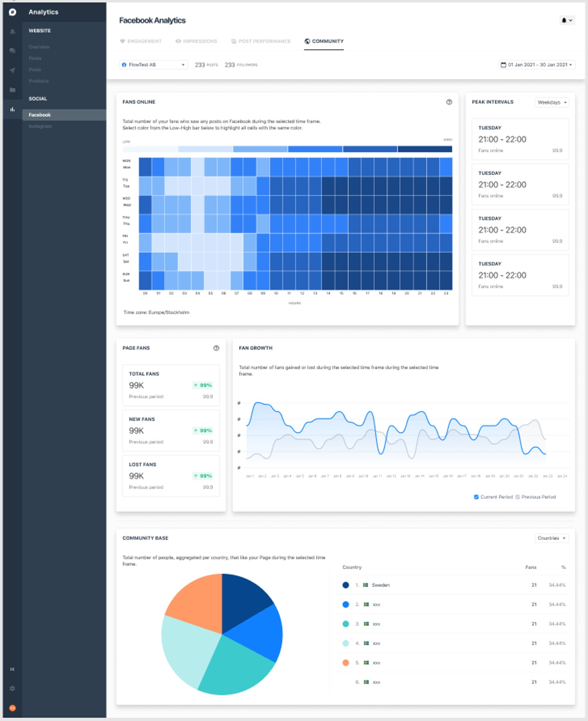Open Overview in Website menu
Viewport: 588px width, 721px height.
click(x=39, y=47)
